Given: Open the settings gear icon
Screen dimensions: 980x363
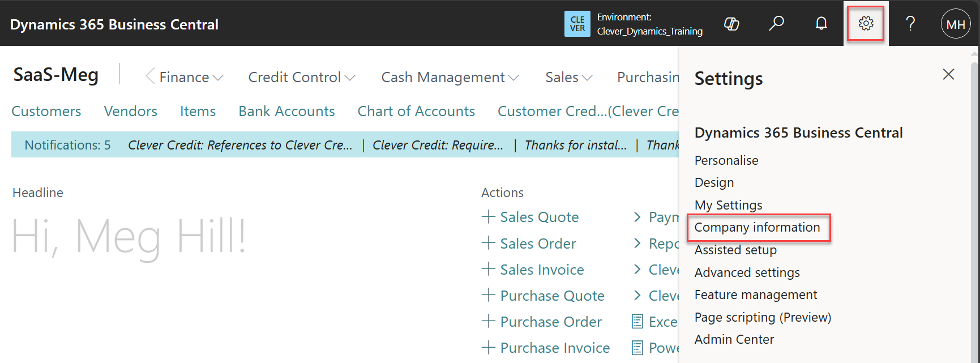Looking at the screenshot, I should 866,23.
